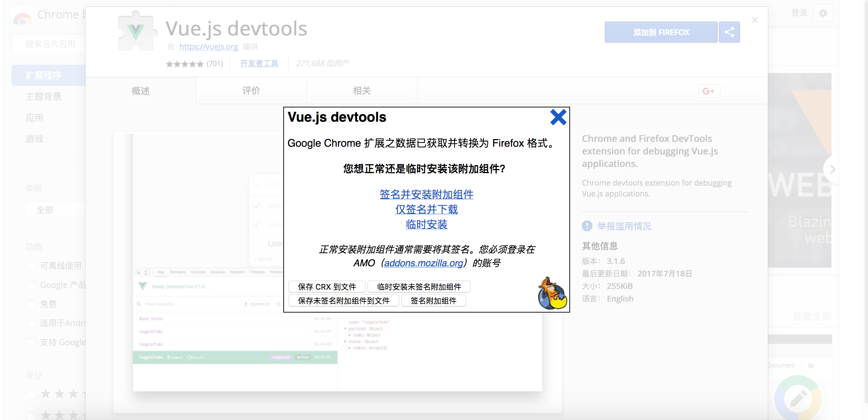Click 保存 CRX 到文件 button

327,287
